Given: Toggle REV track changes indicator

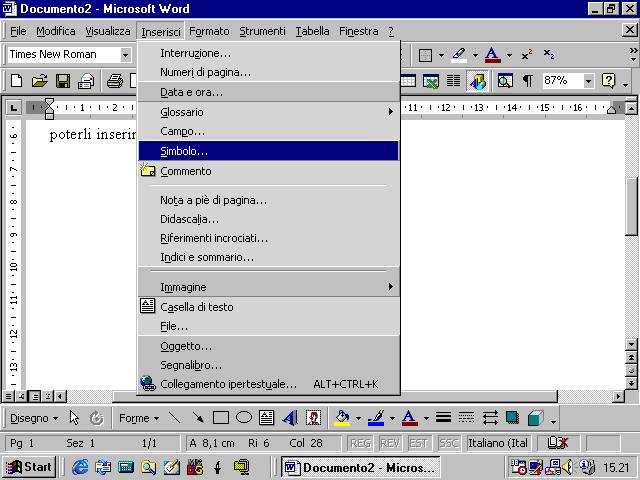Looking at the screenshot, I should click(389, 443).
